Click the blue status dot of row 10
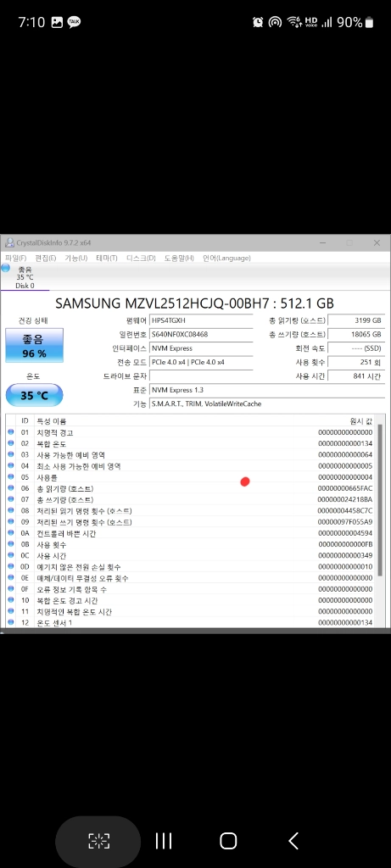 pyautogui.click(x=11, y=600)
